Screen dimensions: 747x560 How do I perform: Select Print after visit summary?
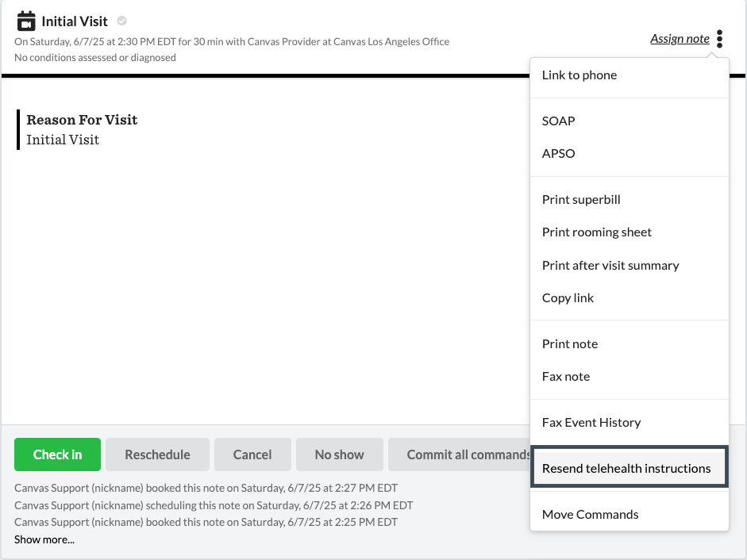point(610,266)
